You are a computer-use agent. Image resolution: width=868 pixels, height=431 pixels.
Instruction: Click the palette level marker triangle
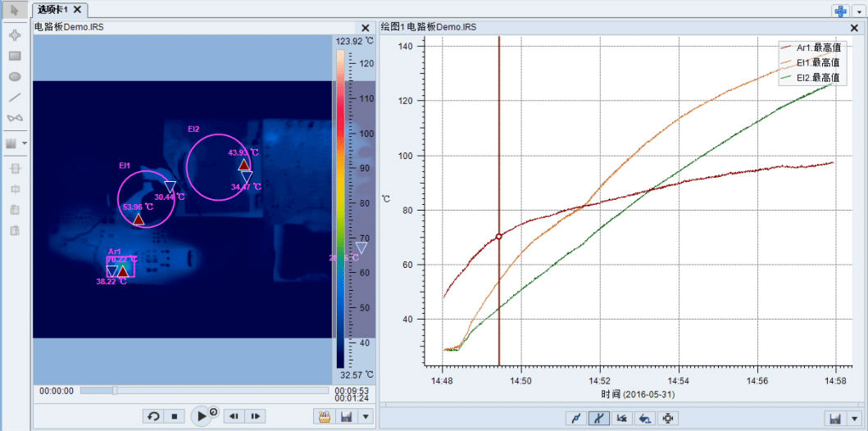(361, 247)
